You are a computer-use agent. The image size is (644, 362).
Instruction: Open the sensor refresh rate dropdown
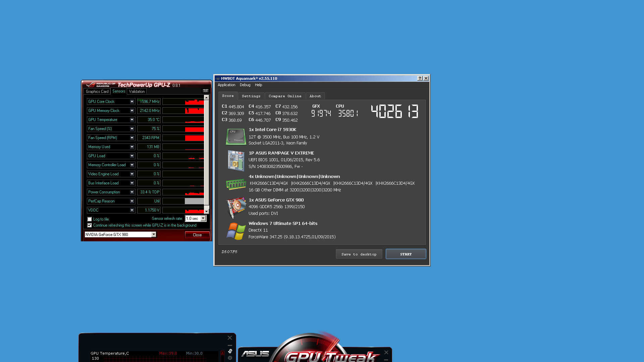pos(203,219)
